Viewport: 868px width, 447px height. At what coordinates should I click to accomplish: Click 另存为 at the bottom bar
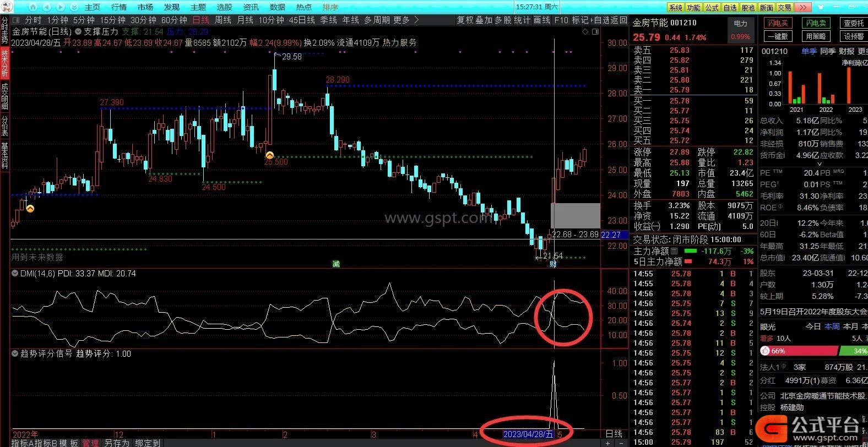coord(116,443)
